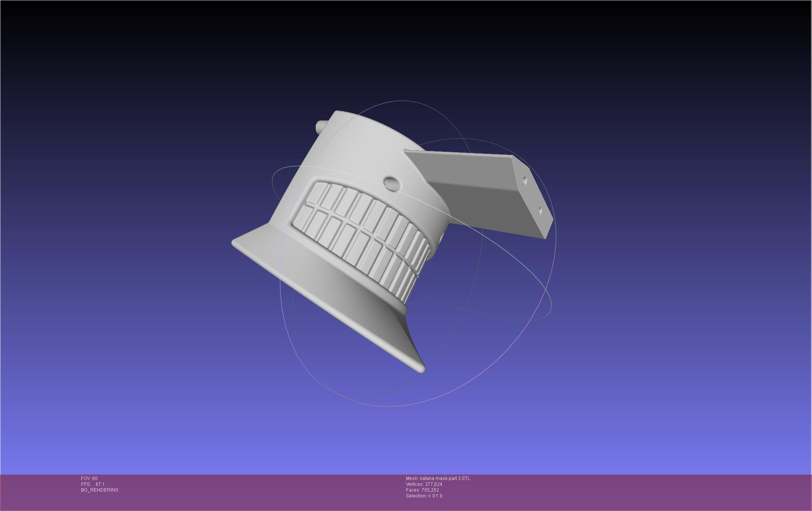The width and height of the screenshot is (812, 511).
Task: Click the 'FPS: 67.1' readout
Action: point(93,484)
